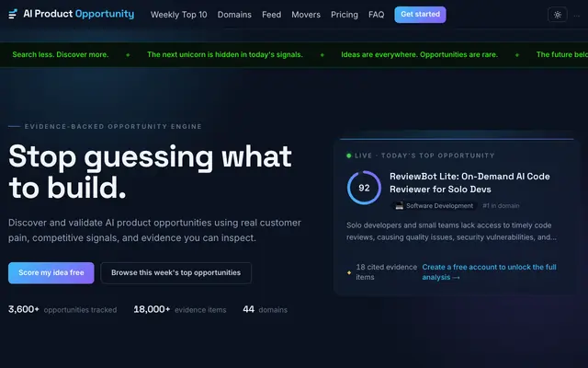
Task: Click the 'Stop guessing what to build.' headline
Action: click(150, 172)
